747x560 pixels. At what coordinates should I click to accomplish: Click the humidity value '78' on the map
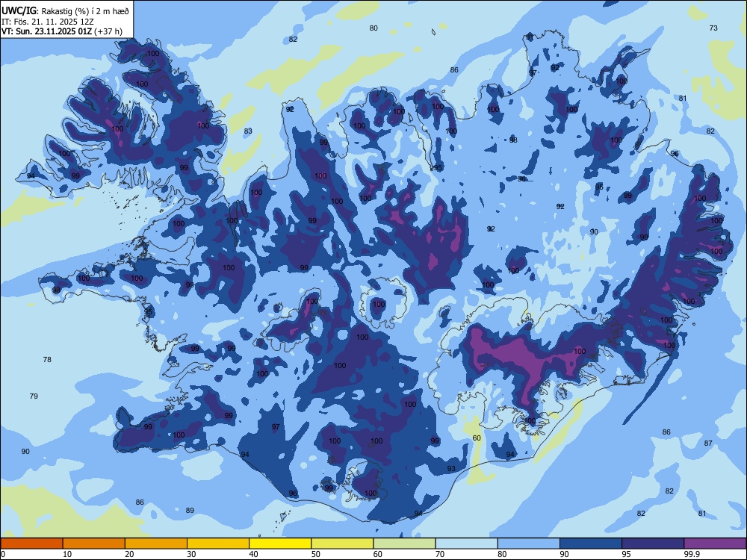point(47,360)
